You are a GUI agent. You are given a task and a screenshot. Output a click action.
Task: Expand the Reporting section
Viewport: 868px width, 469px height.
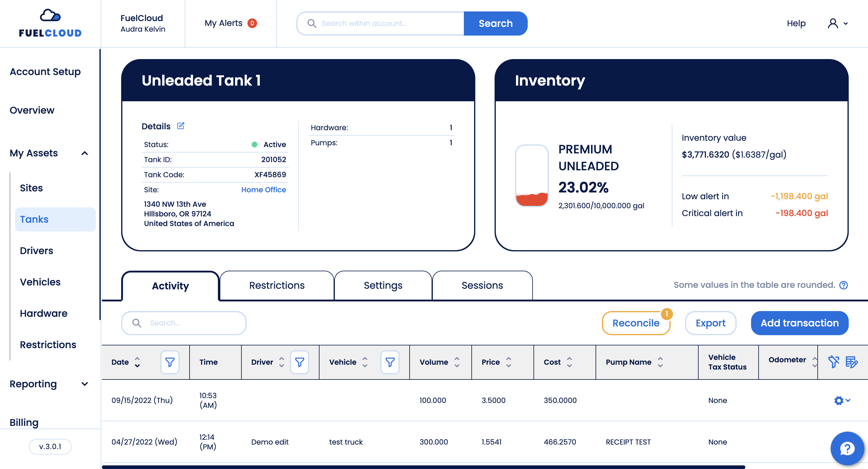pyautogui.click(x=85, y=384)
